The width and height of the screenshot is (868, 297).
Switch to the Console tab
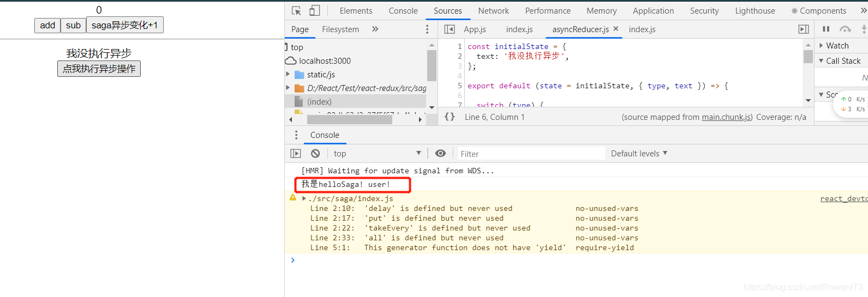(x=403, y=10)
